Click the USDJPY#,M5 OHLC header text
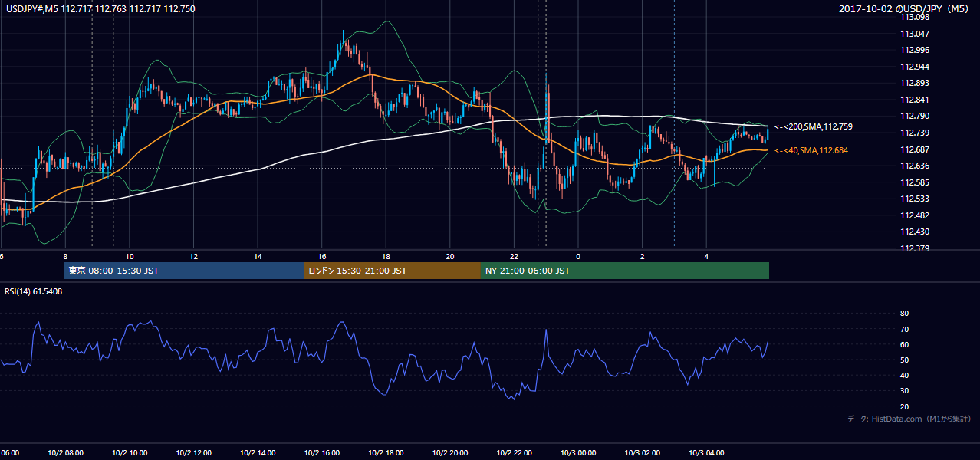Viewport: 980px width, 460px height. pos(100,8)
